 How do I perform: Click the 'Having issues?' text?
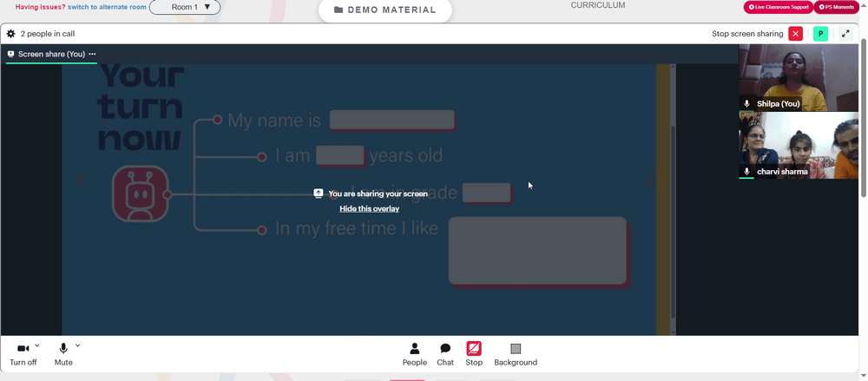41,7
